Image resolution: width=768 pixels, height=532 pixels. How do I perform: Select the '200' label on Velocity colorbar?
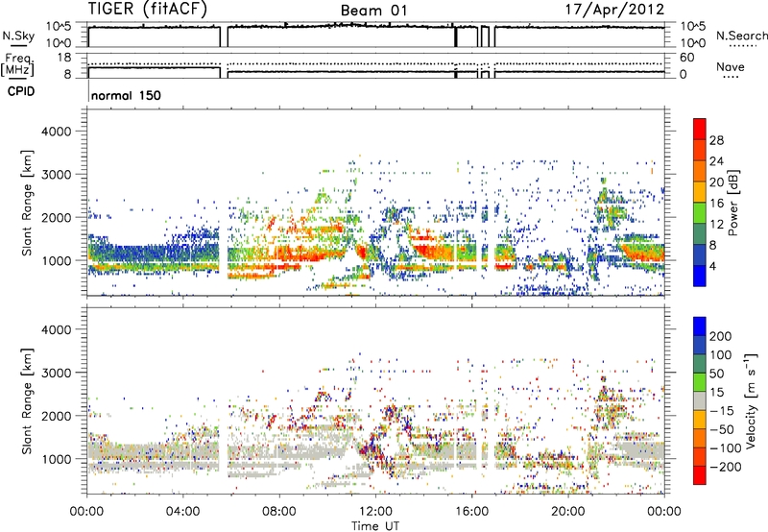click(720, 336)
